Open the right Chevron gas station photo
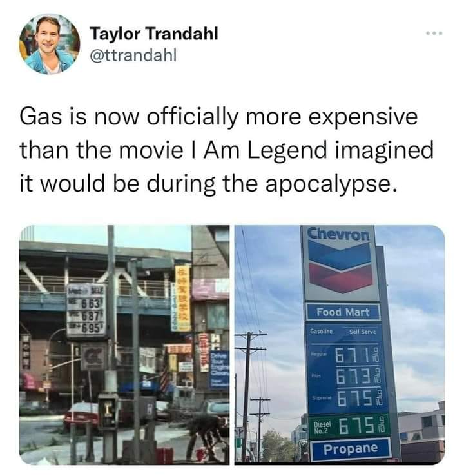Screen dimensions: 464x476 340,345
